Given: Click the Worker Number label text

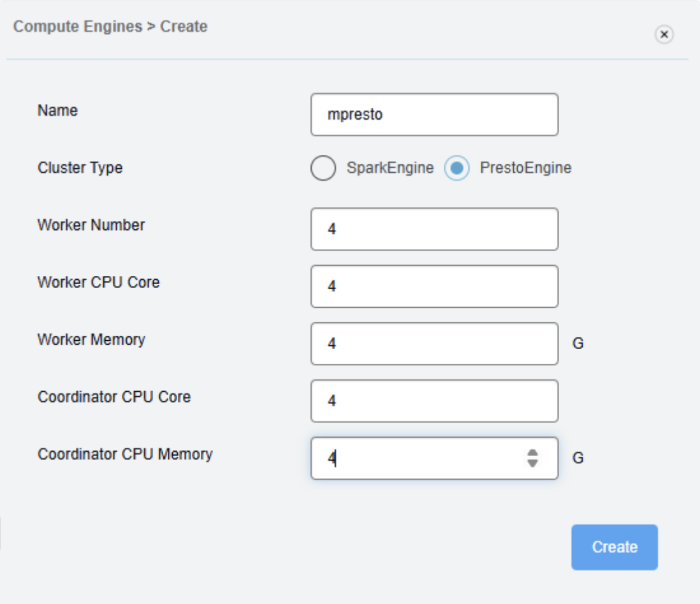Looking at the screenshot, I should [x=91, y=225].
